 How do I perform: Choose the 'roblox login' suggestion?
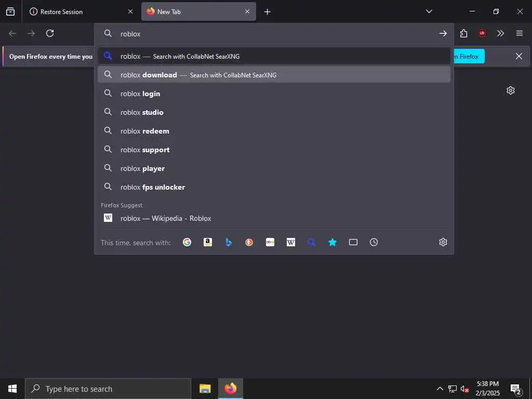[274, 94]
